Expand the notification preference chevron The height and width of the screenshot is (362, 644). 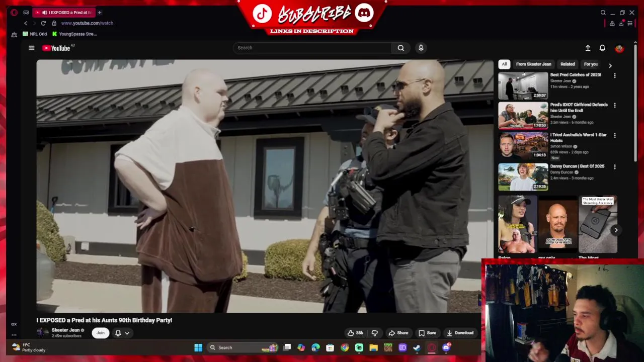[x=127, y=333]
